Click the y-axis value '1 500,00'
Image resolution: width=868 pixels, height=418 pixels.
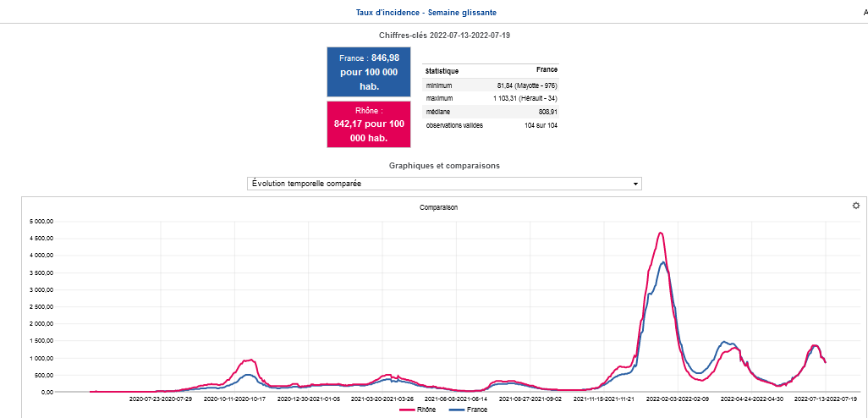coord(41,341)
